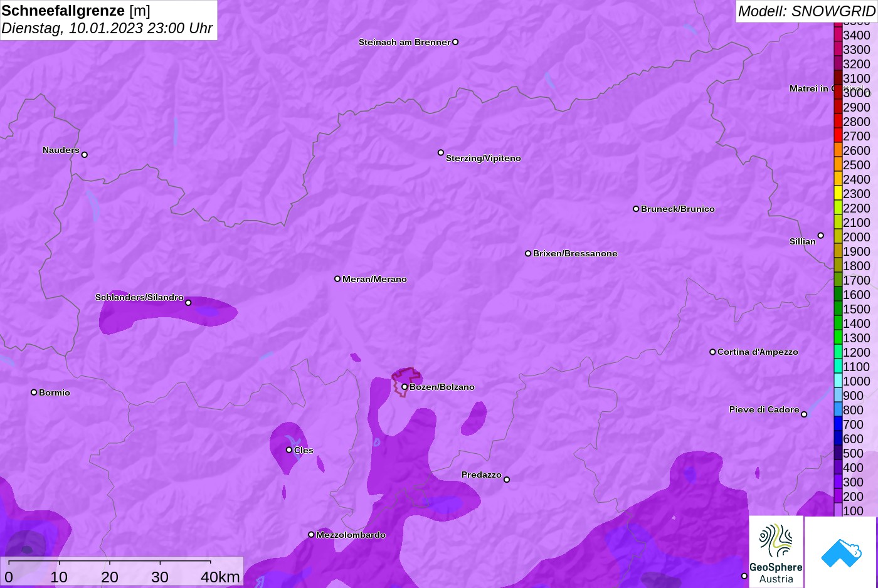
Task: Click the Mezzolombardo marker dot
Action: 311,535
